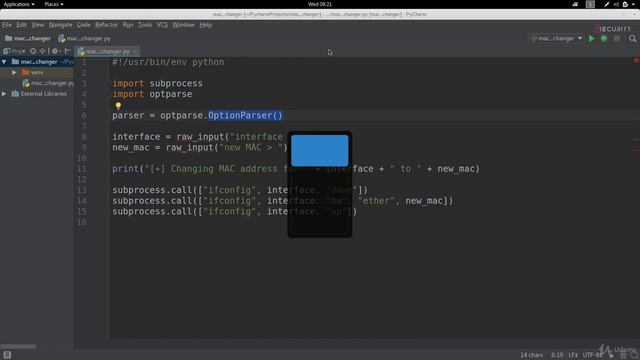Click the pen icon in system tray
The image size is (640, 360).
click(607, 4)
